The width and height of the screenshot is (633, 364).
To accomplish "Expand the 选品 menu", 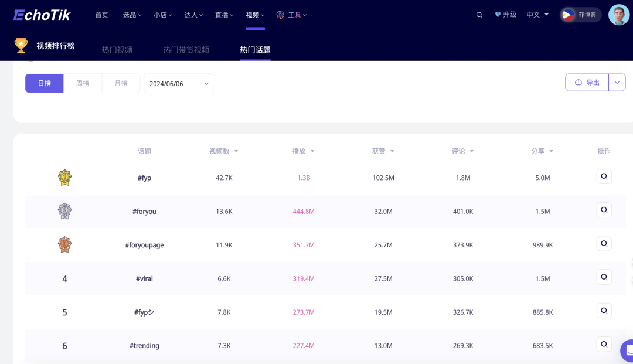I will pos(132,15).
